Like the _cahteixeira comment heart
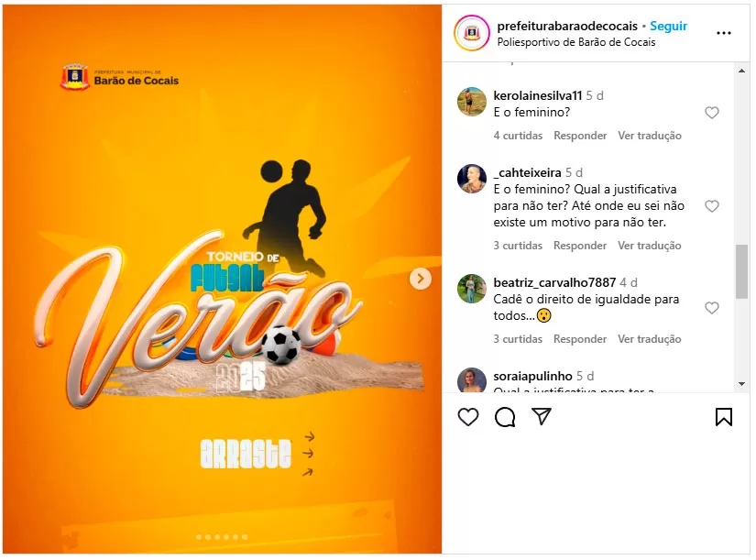Viewport: 756px width, 560px height. coord(712,206)
